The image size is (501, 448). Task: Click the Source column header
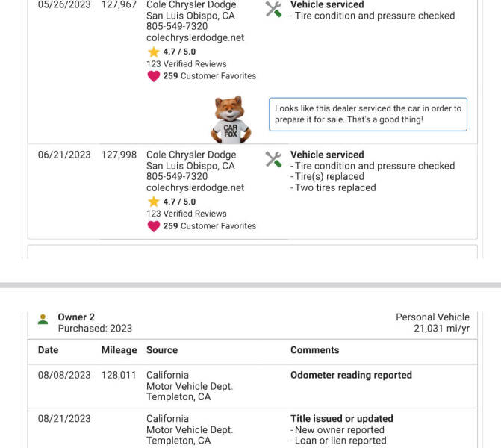[x=162, y=350]
